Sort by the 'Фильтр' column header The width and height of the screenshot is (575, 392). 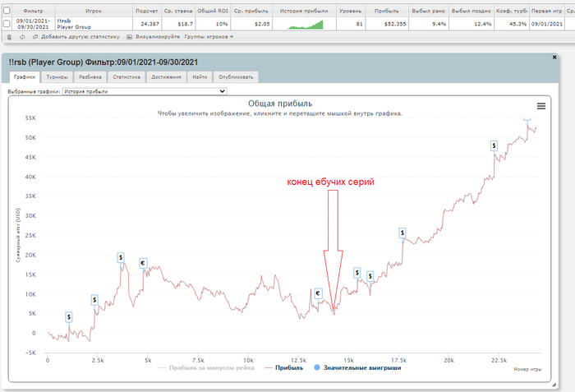[33, 11]
